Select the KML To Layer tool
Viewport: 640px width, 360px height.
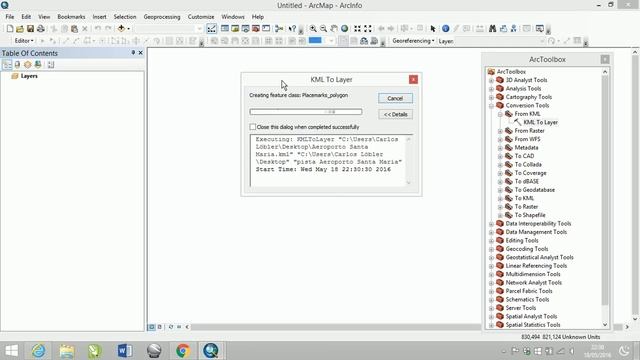(540, 122)
